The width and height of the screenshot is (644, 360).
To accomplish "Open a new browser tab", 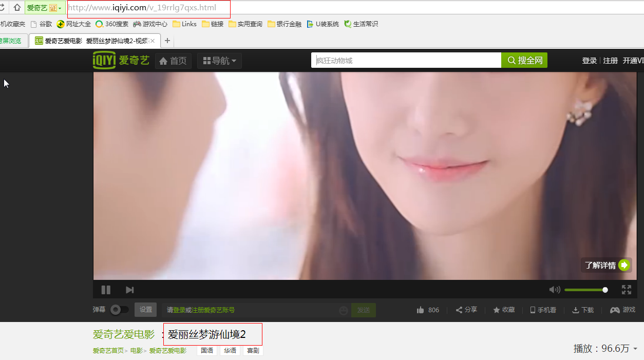I will (x=167, y=41).
